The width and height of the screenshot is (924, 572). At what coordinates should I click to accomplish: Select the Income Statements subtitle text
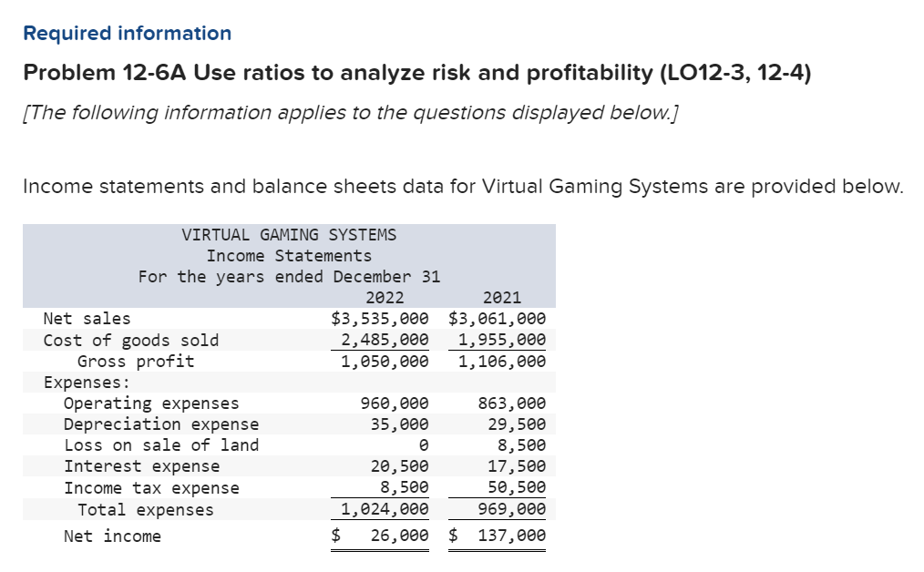pos(290,255)
